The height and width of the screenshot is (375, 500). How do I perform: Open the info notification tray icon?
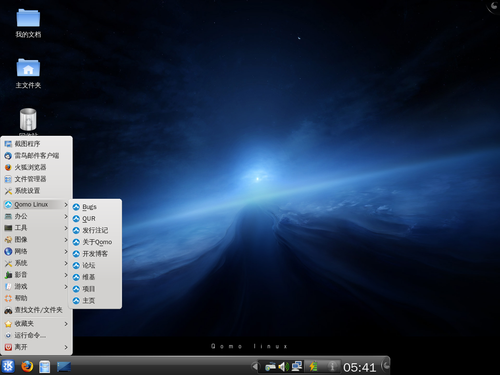point(332,367)
